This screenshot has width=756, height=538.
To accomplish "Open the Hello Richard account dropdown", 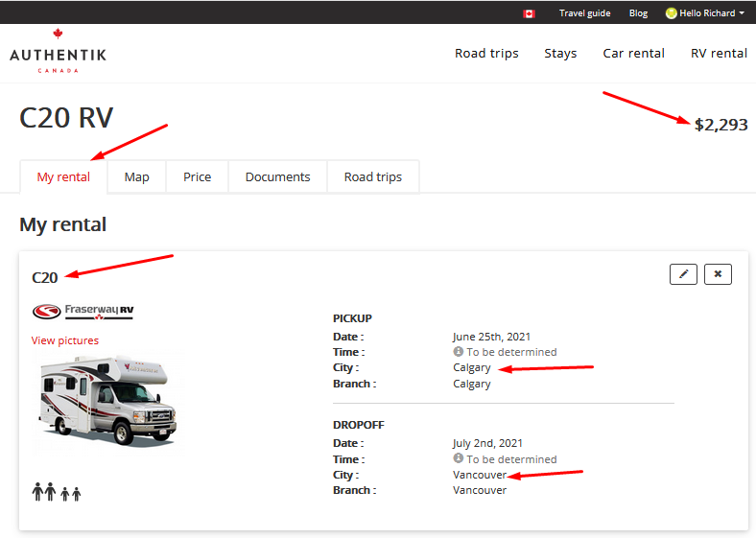I will click(705, 13).
